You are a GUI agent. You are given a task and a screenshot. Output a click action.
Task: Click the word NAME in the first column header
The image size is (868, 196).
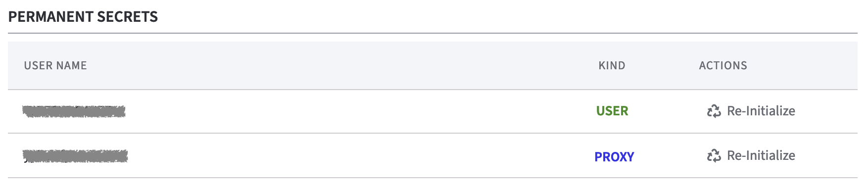coord(72,65)
